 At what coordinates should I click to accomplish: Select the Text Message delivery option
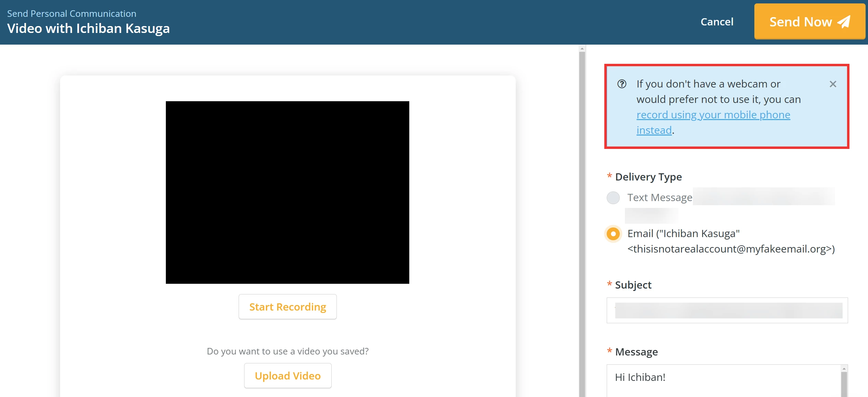[x=613, y=197]
